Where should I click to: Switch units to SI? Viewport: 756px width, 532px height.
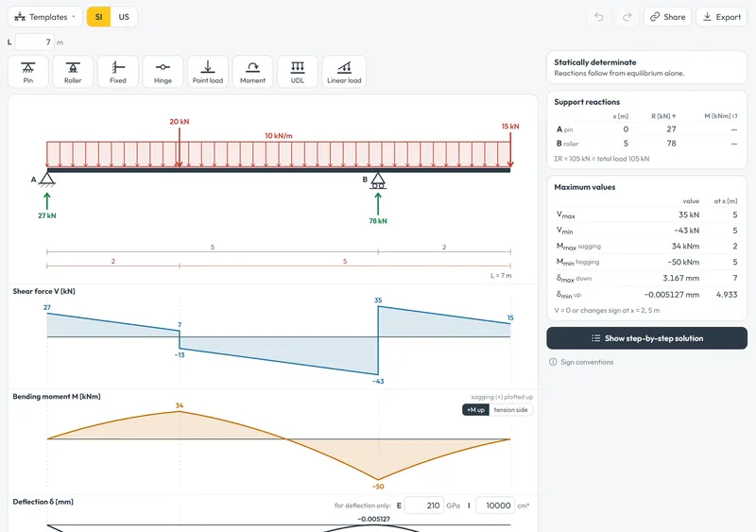[99, 17]
